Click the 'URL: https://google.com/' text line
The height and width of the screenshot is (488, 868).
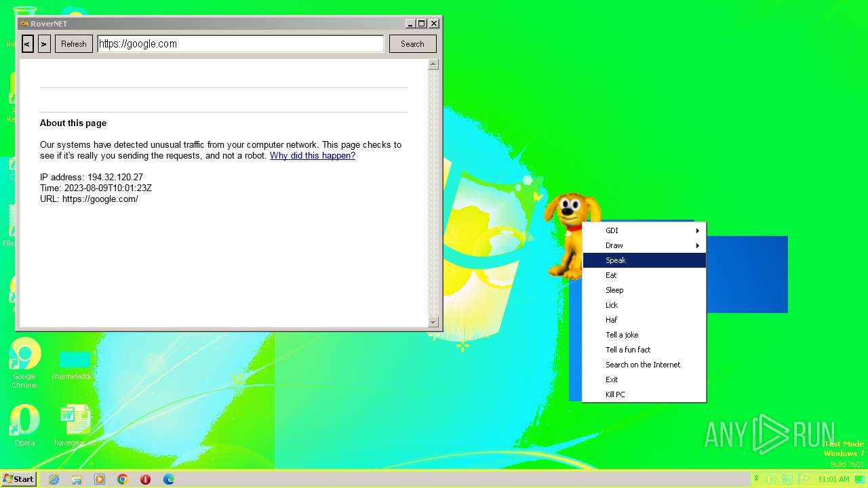89,199
